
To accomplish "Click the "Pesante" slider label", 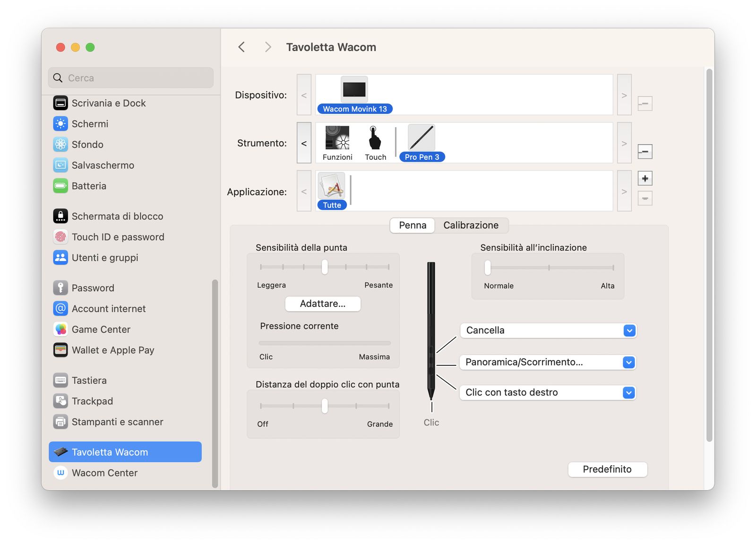I will (x=378, y=285).
